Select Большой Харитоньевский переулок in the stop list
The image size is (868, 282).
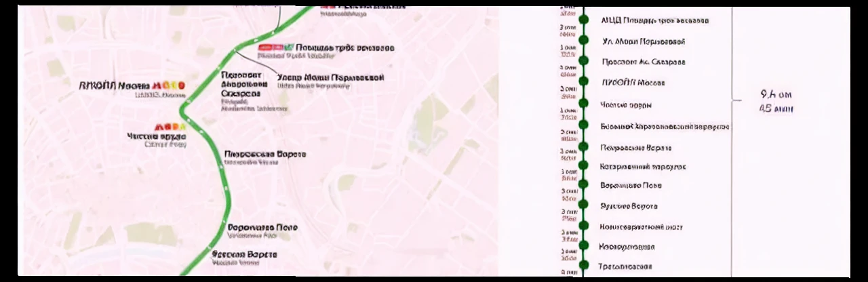click(x=665, y=126)
